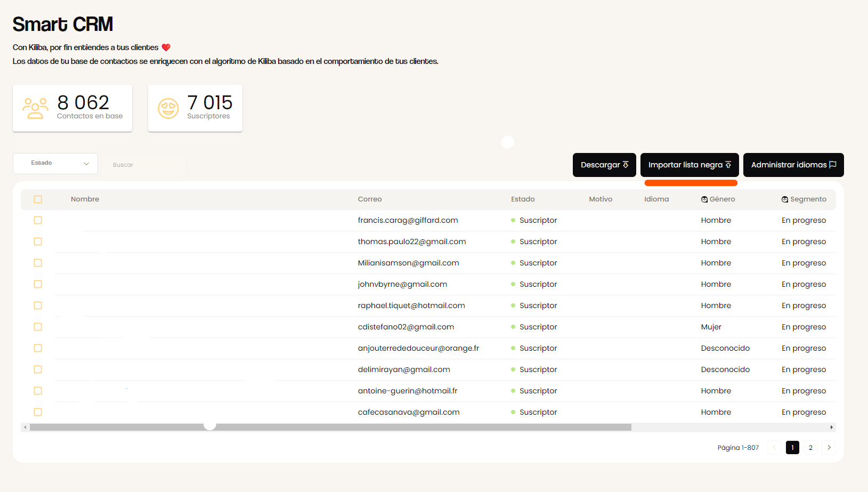Tick the checkbox for Milianisamson@gmail.com
868x492 pixels.
tap(38, 263)
